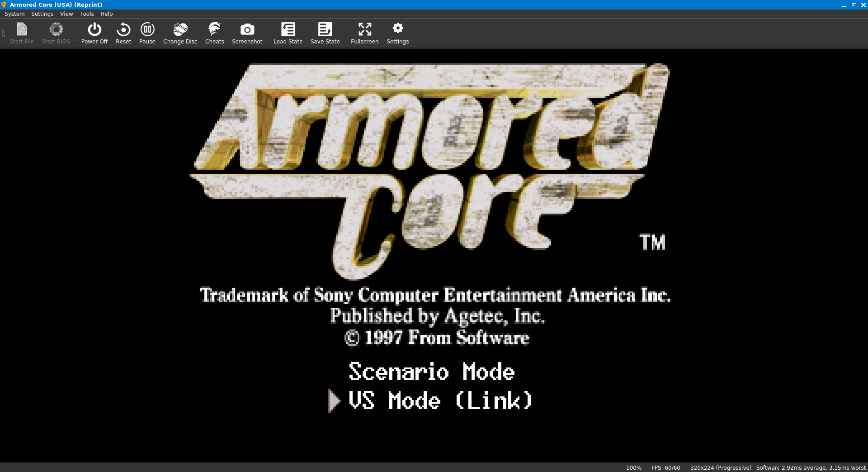868x472 pixels.
Task: Open the Settings menu in menu bar
Action: (x=42, y=14)
